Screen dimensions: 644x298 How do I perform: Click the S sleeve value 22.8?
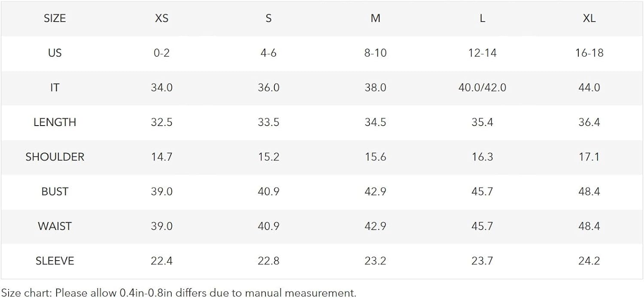pyautogui.click(x=268, y=261)
